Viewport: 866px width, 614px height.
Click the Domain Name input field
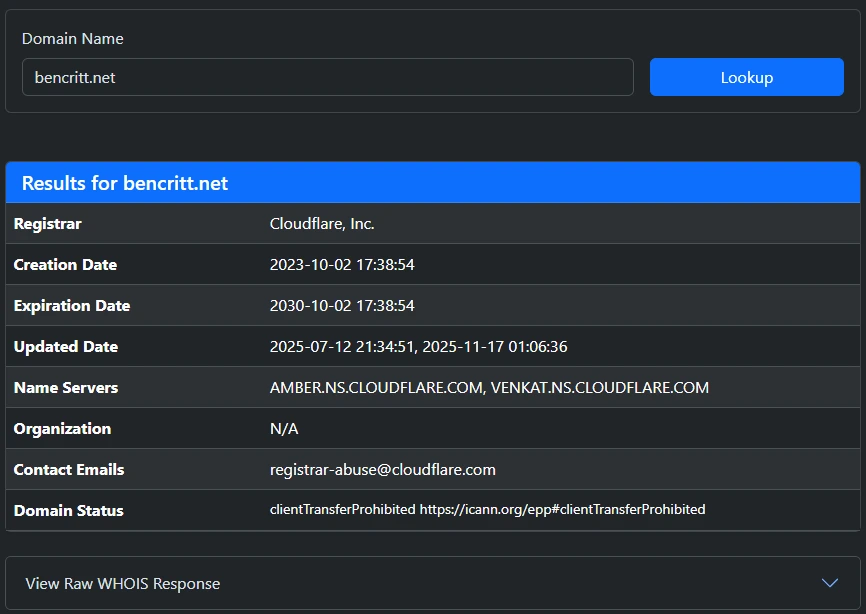click(x=328, y=77)
